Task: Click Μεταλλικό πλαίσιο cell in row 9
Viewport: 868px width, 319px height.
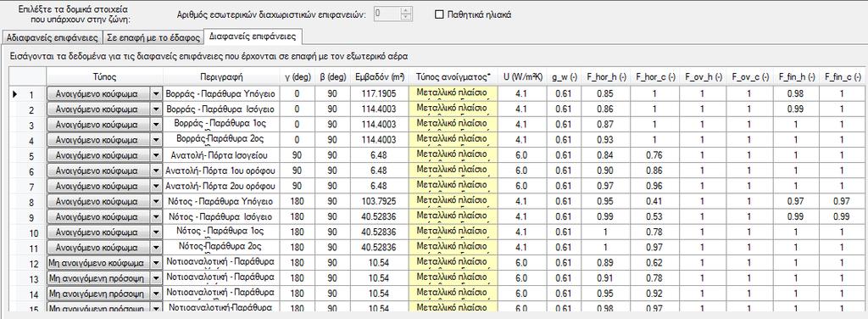Action: pyautogui.click(x=454, y=217)
